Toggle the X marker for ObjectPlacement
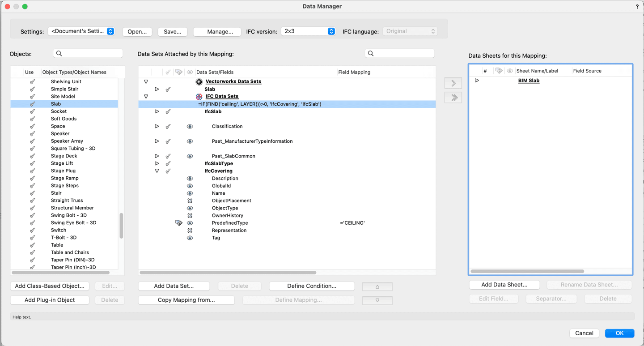644x346 pixels. (x=190, y=201)
